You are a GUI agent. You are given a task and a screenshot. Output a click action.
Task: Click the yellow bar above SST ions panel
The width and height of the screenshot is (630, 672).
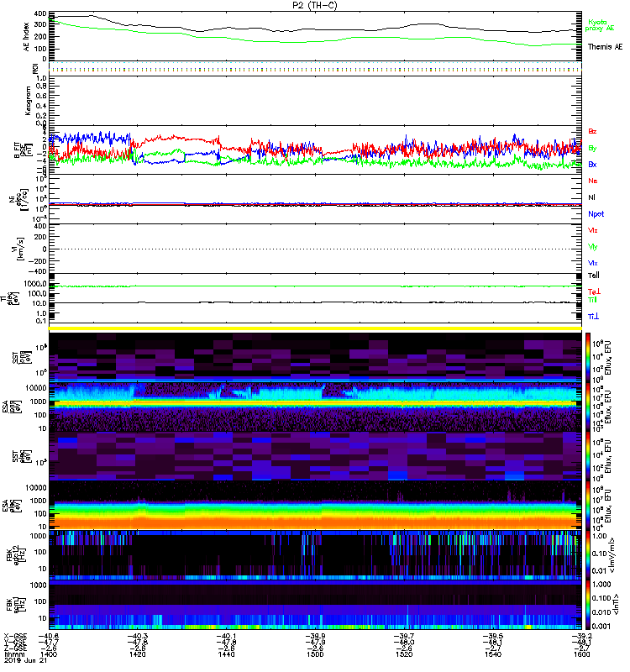tap(315, 328)
